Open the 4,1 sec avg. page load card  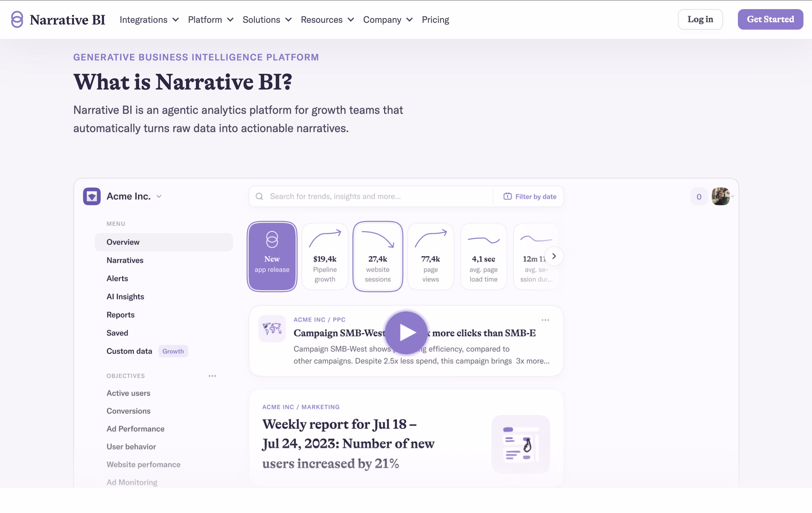click(x=483, y=256)
